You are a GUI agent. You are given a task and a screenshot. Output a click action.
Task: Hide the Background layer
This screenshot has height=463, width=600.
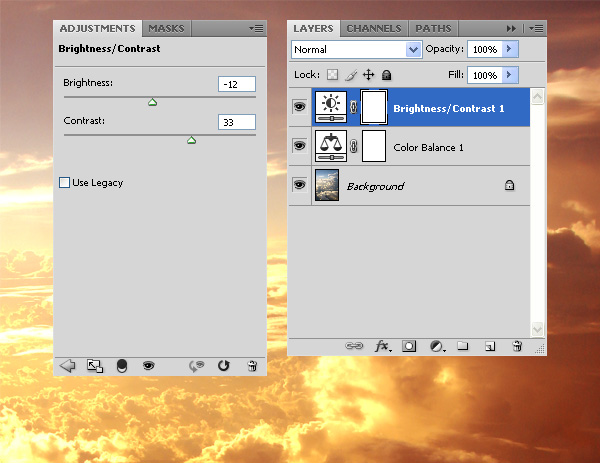click(300, 185)
